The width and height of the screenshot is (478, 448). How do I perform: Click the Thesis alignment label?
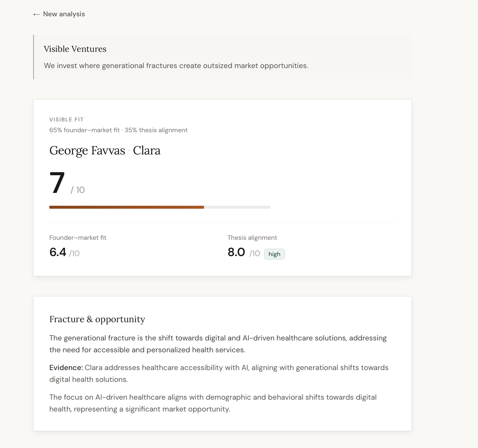[x=252, y=238]
